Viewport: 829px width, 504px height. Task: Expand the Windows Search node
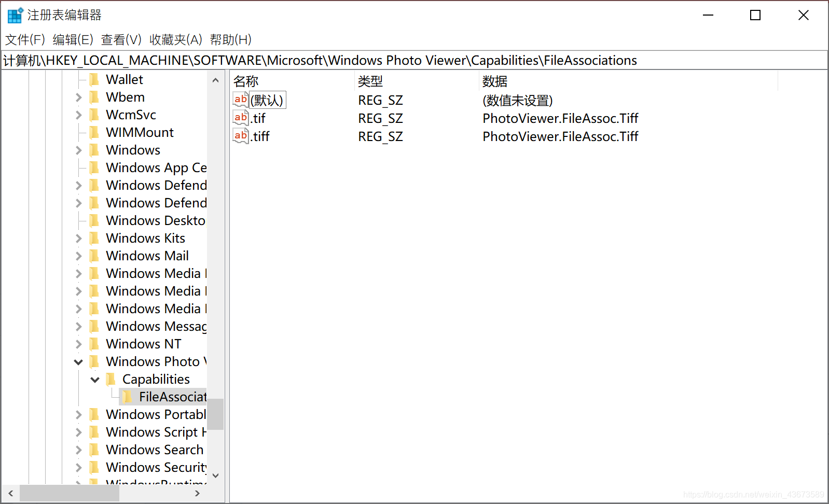pyautogui.click(x=78, y=450)
